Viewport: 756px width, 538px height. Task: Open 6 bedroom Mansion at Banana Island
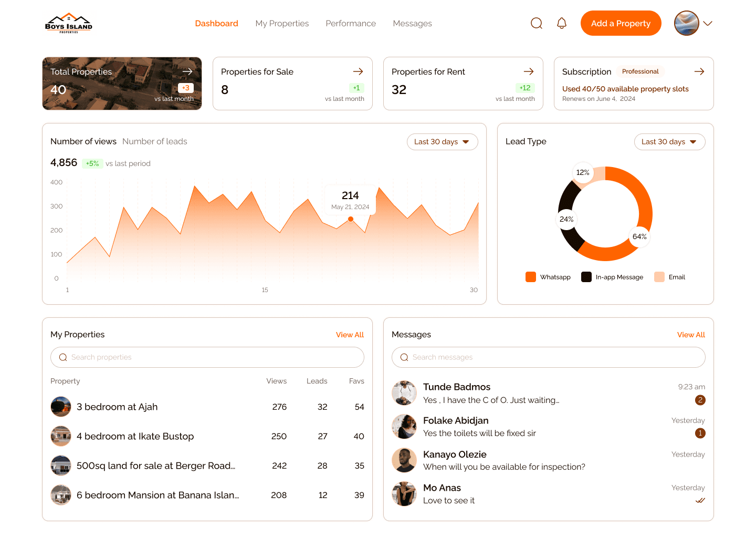(x=207, y=495)
